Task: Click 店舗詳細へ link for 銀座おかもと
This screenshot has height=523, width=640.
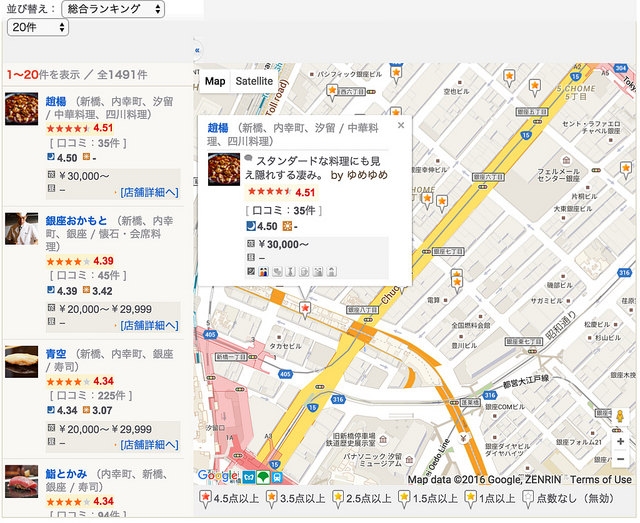Action: [149, 325]
